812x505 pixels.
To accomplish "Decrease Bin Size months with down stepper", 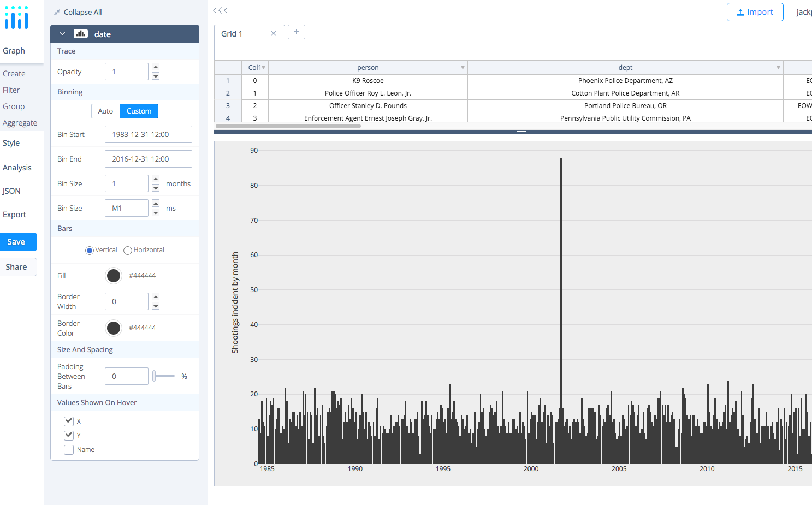I will tap(155, 187).
